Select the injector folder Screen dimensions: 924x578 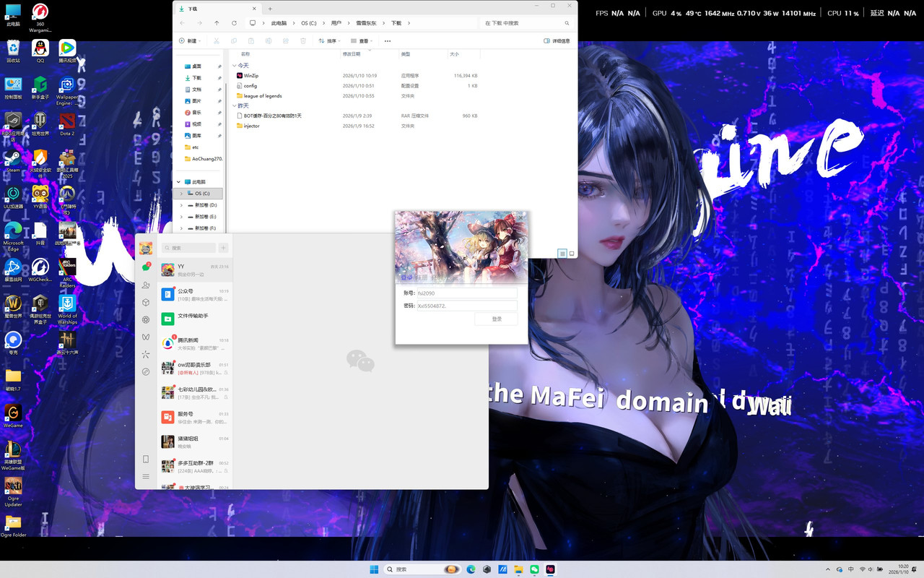[x=357, y=126]
